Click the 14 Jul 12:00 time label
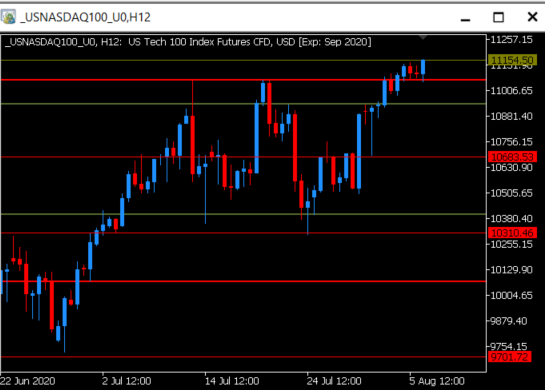545x390 pixels. pos(232,381)
